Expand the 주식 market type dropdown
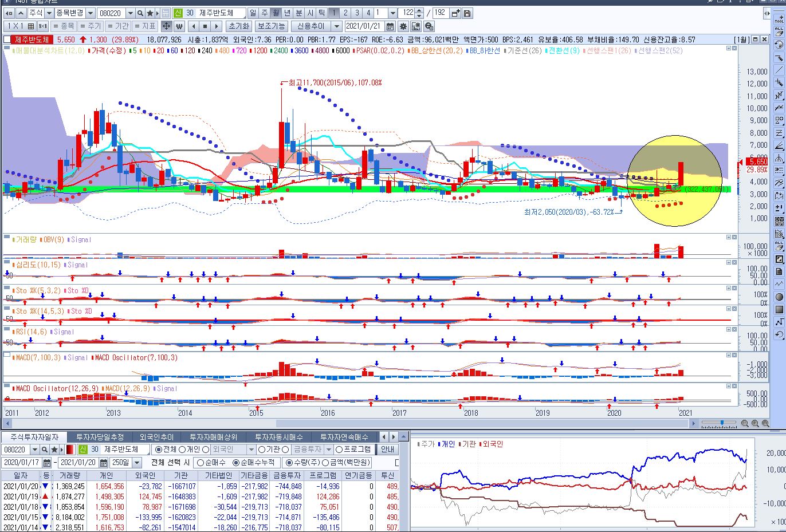786x532 pixels. click(49, 13)
